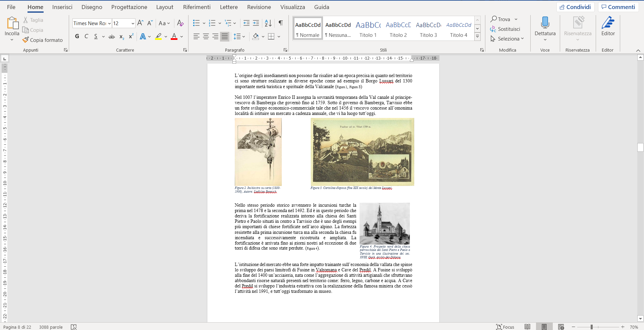
Task: Click the Incolla paste icon
Action: [12, 23]
